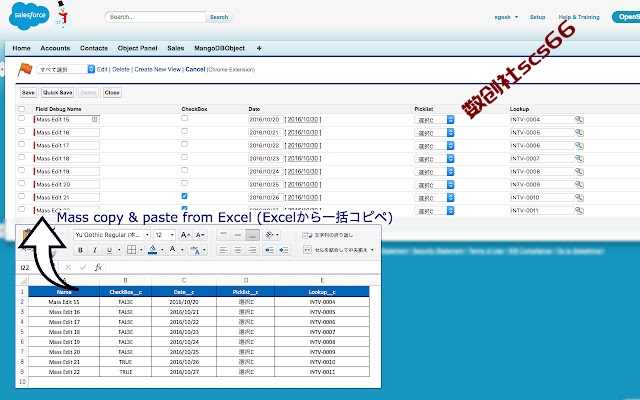Check CheckBox field for Mass Edit 18
This screenshot has height=400, width=640.
point(184,157)
